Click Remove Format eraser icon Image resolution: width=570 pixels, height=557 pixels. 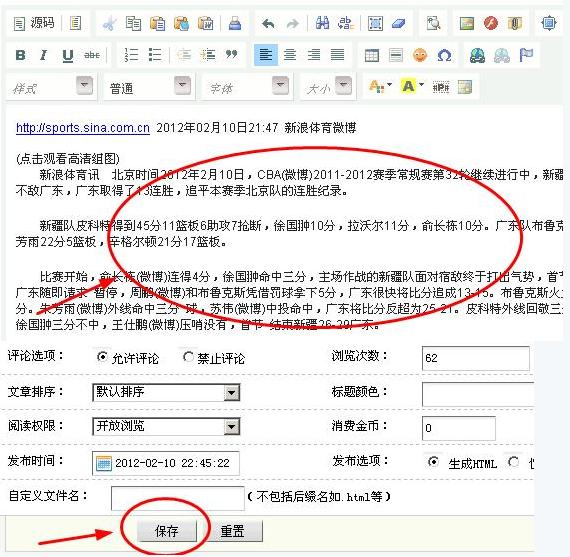tap(399, 24)
